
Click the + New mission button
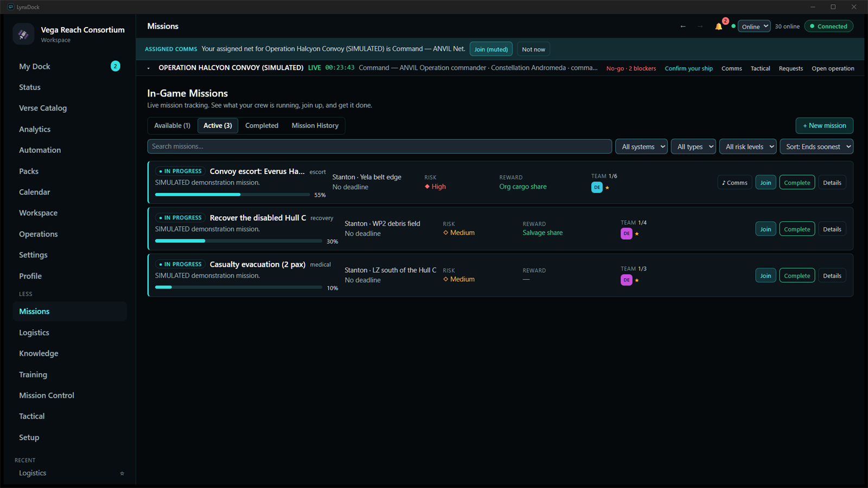(x=824, y=126)
